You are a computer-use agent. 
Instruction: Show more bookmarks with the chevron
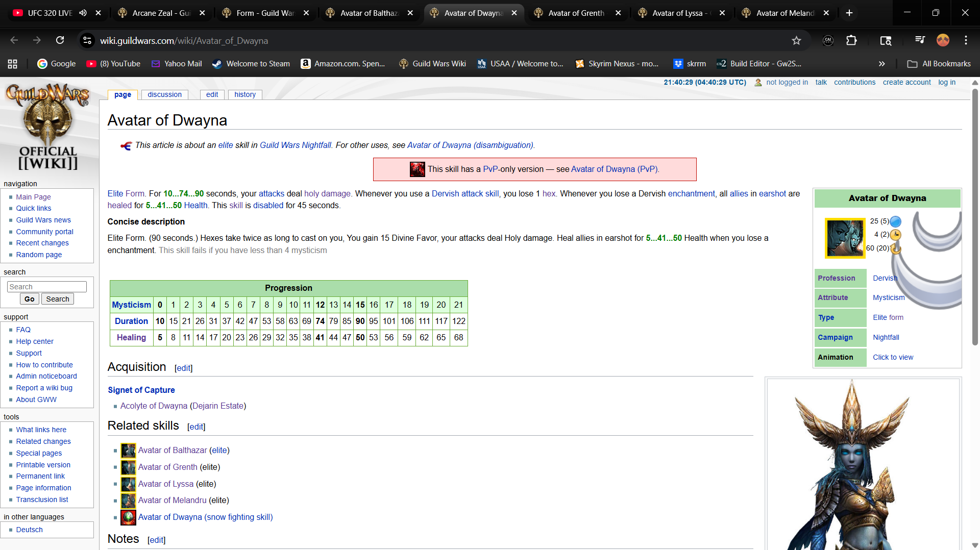[881, 64]
